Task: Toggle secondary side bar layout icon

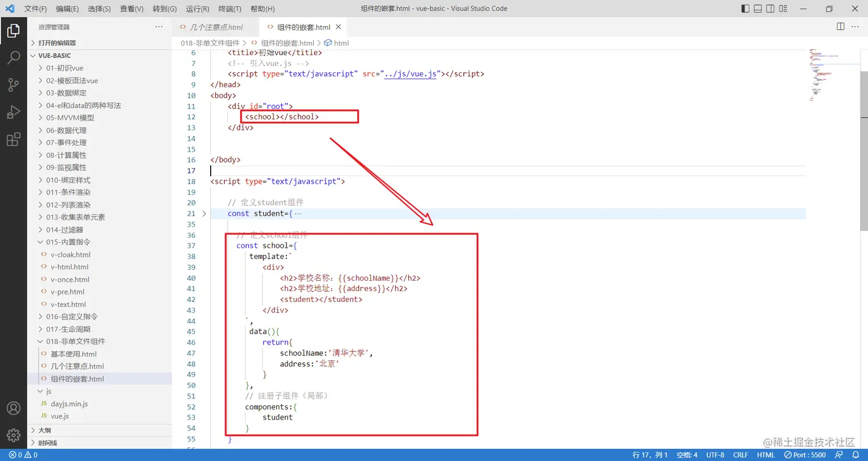Action: 770,9
